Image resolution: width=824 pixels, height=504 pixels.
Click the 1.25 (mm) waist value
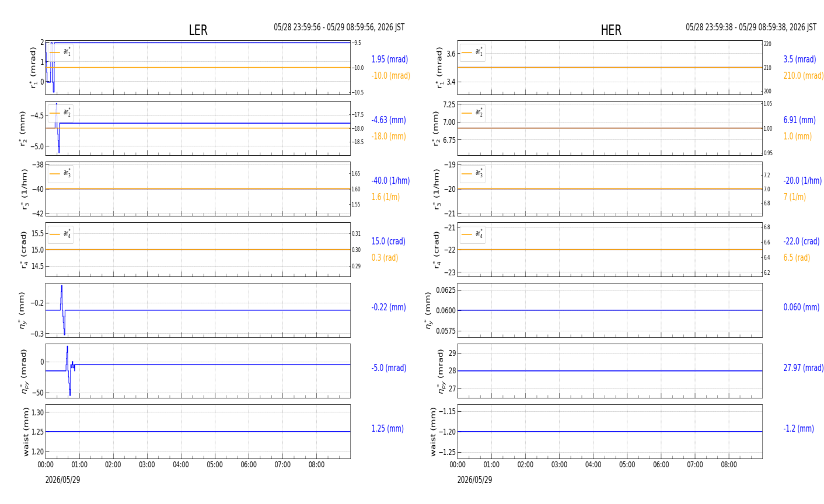coord(387,429)
